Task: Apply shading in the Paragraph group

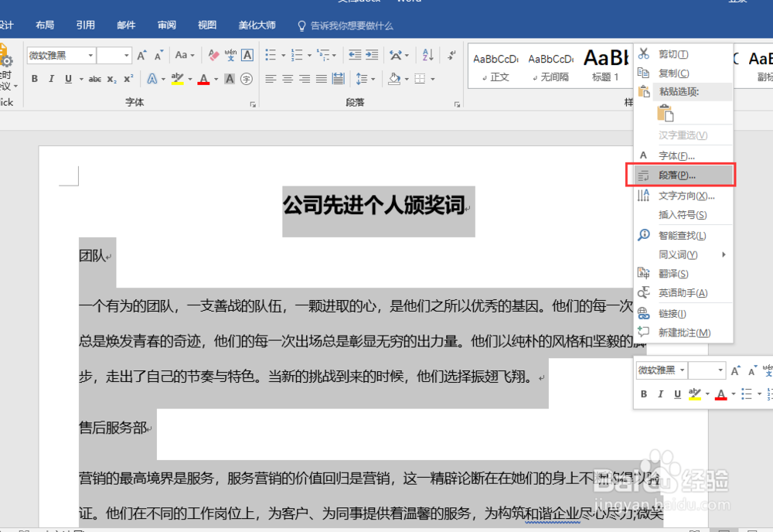Action: pos(393,77)
